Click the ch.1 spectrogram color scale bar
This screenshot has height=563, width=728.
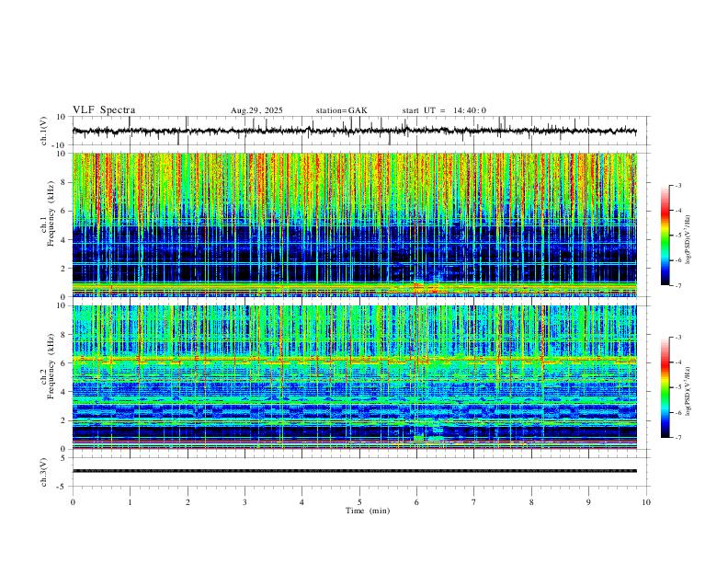pyautogui.click(x=665, y=236)
